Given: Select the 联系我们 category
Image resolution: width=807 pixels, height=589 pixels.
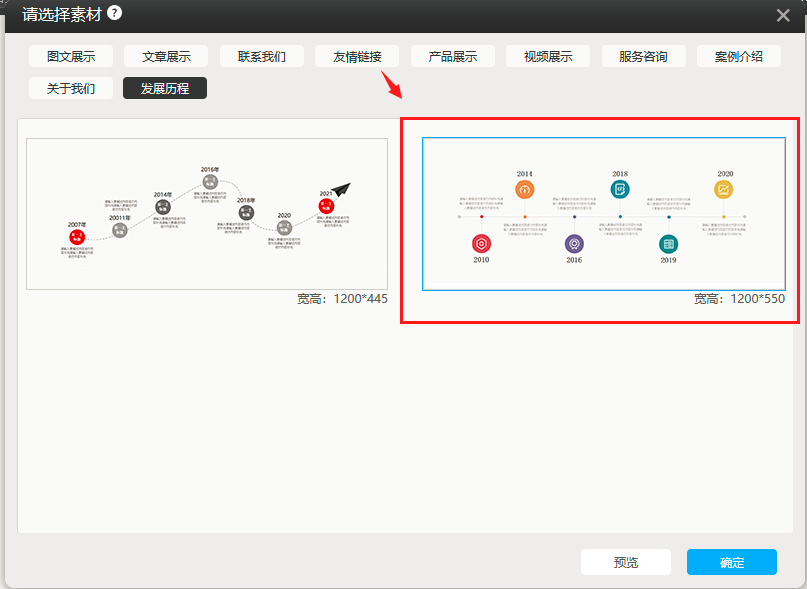Looking at the screenshot, I should [262, 56].
